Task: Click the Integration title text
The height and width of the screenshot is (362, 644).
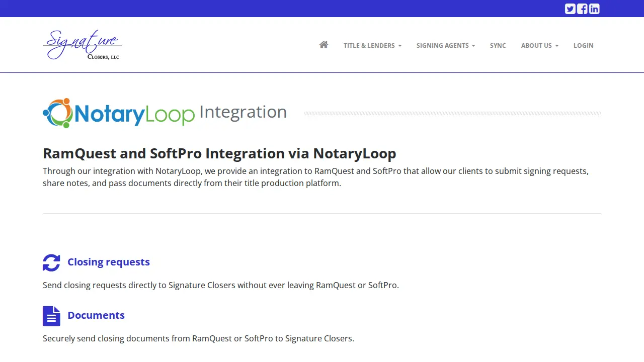Action: [243, 112]
